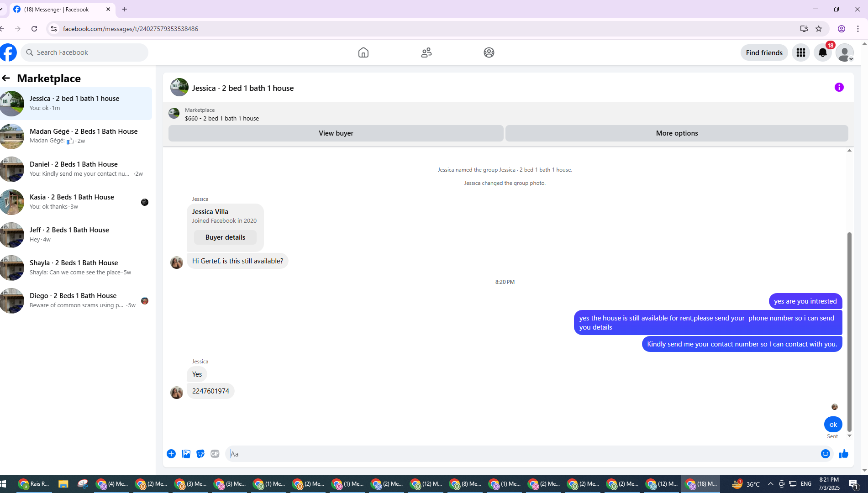This screenshot has width=868, height=493.
Task: Open Buyer details for Jessica Villa
Action: [x=225, y=237]
